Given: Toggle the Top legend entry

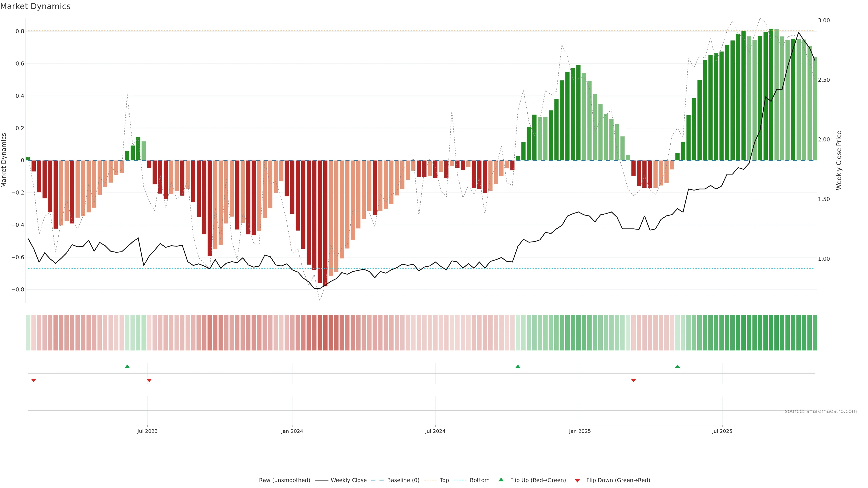Looking at the screenshot, I should click(444, 480).
